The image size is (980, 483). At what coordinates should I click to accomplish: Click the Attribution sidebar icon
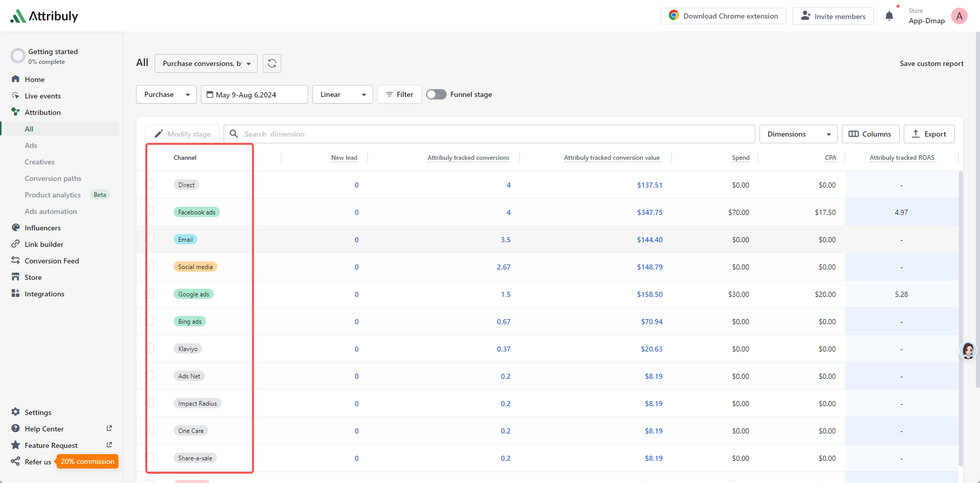point(15,112)
